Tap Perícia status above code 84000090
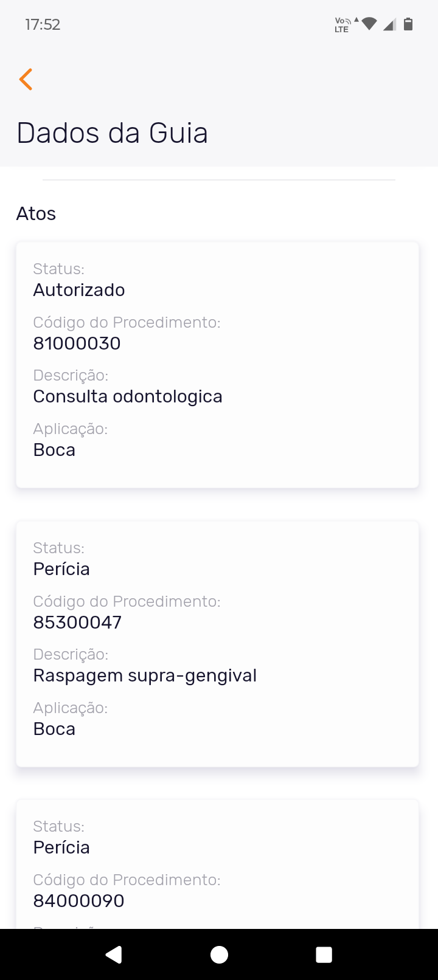Image resolution: width=438 pixels, height=980 pixels. click(61, 847)
